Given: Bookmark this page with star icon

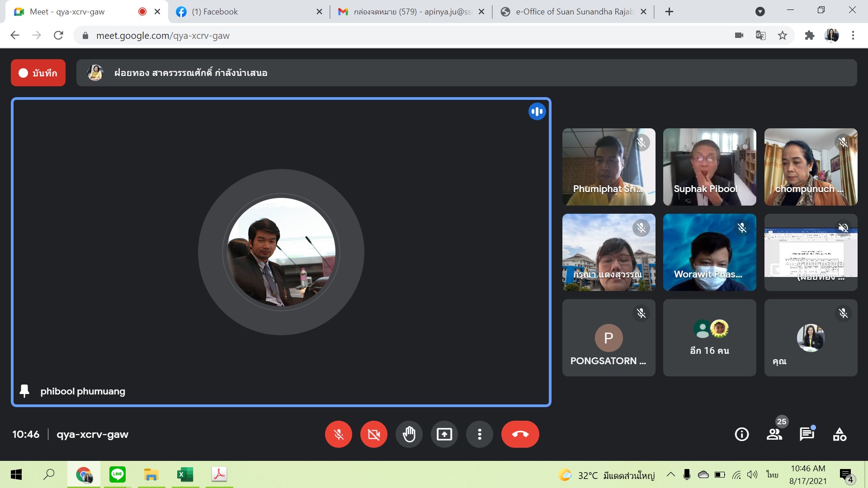Looking at the screenshot, I should (x=783, y=35).
